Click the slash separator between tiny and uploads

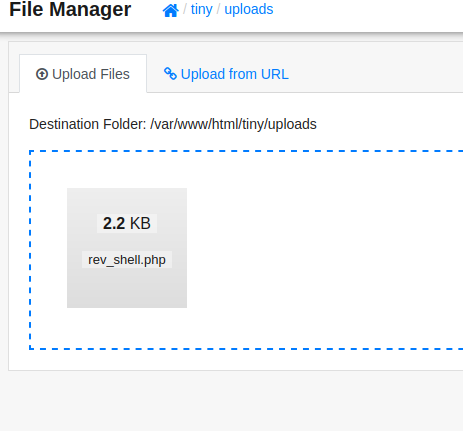pos(218,10)
